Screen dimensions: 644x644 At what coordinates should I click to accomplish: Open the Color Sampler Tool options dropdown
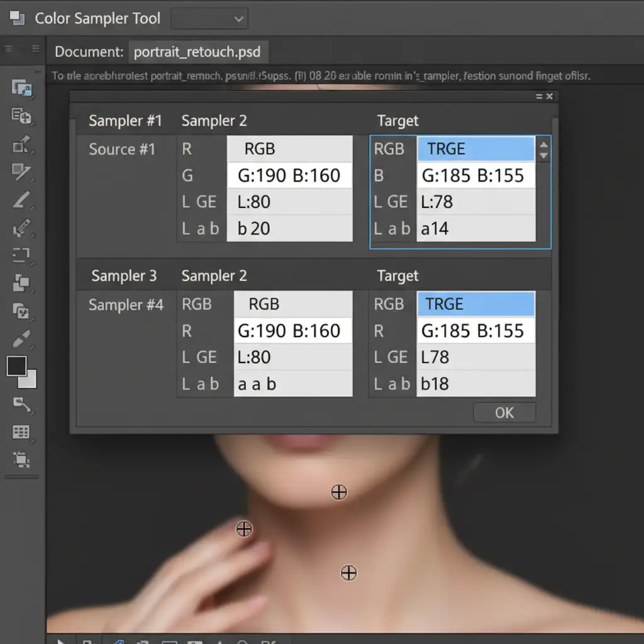[210, 19]
